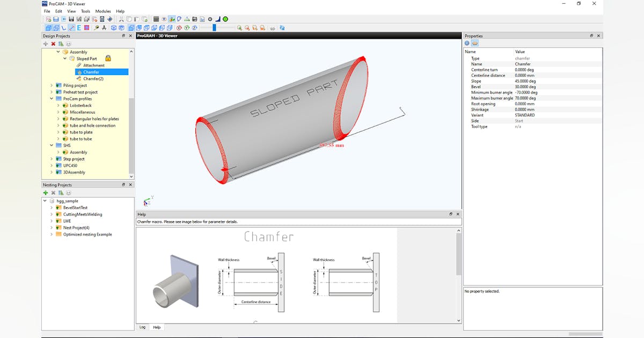The width and height of the screenshot is (644, 338).
Task: Switch to the Log tab
Action: click(143, 327)
